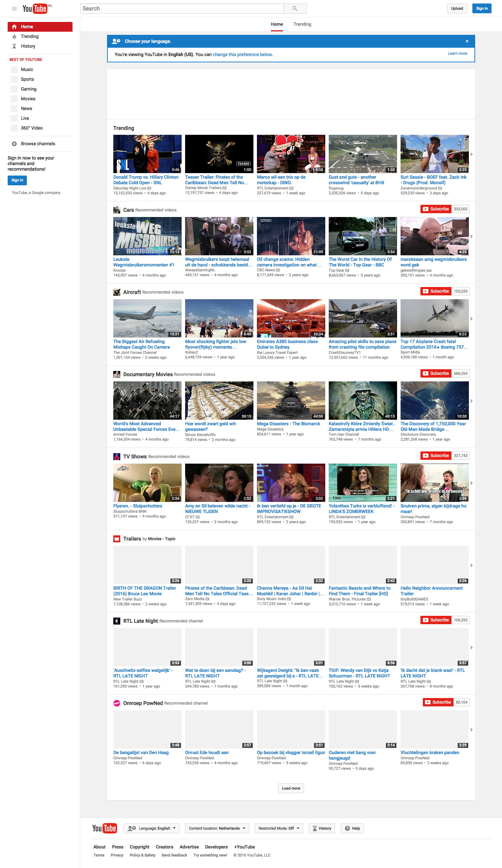Show next videos in Documentary Movies row
Image resolution: width=502 pixels, height=868 pixels.
click(471, 401)
